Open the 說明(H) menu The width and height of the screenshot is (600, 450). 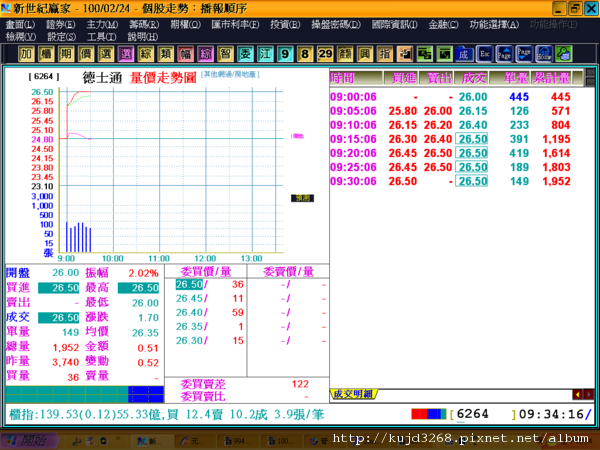point(142,37)
